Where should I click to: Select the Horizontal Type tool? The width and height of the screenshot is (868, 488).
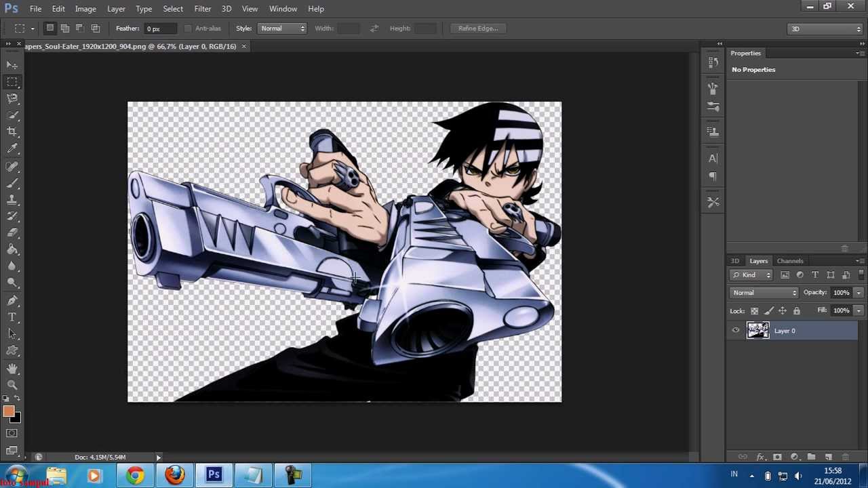click(x=12, y=317)
